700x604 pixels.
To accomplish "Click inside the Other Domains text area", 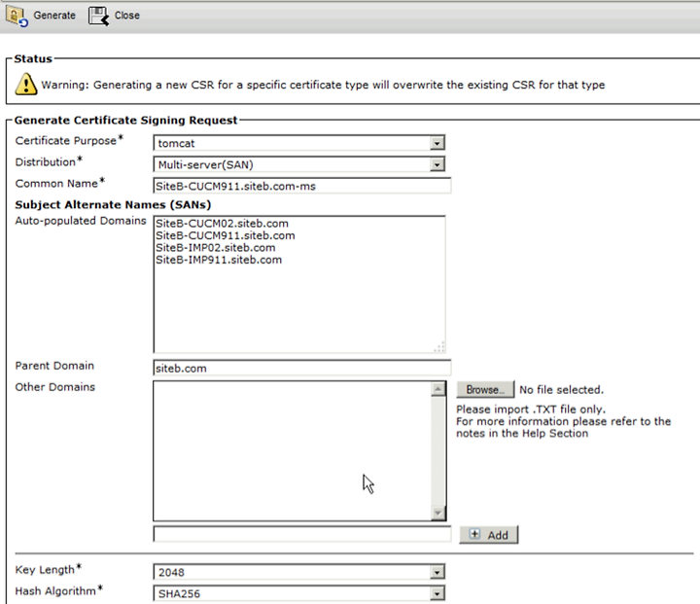I will (293, 450).
